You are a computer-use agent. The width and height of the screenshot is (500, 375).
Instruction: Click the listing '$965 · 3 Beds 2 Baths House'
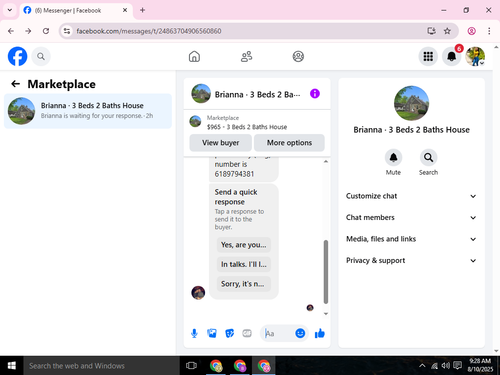247,127
